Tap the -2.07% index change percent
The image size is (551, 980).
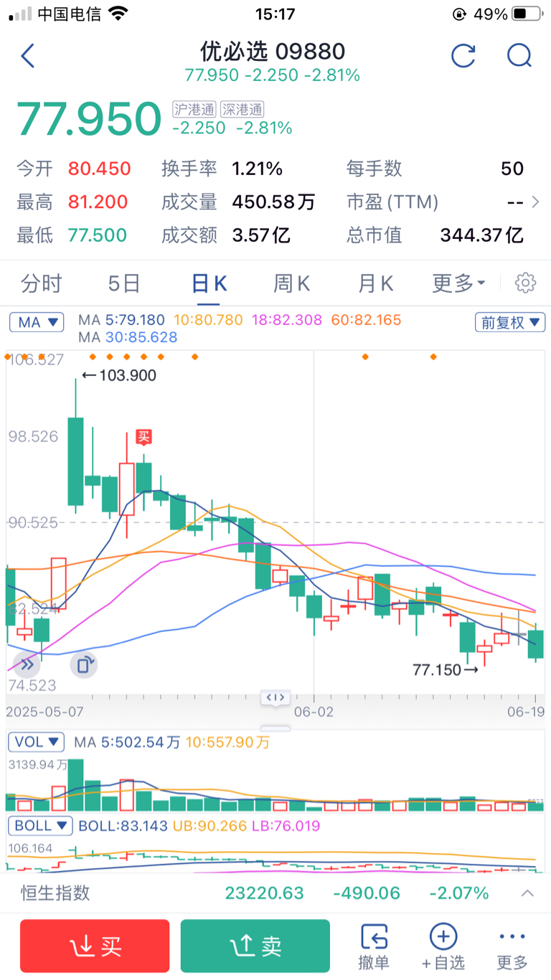click(x=459, y=893)
